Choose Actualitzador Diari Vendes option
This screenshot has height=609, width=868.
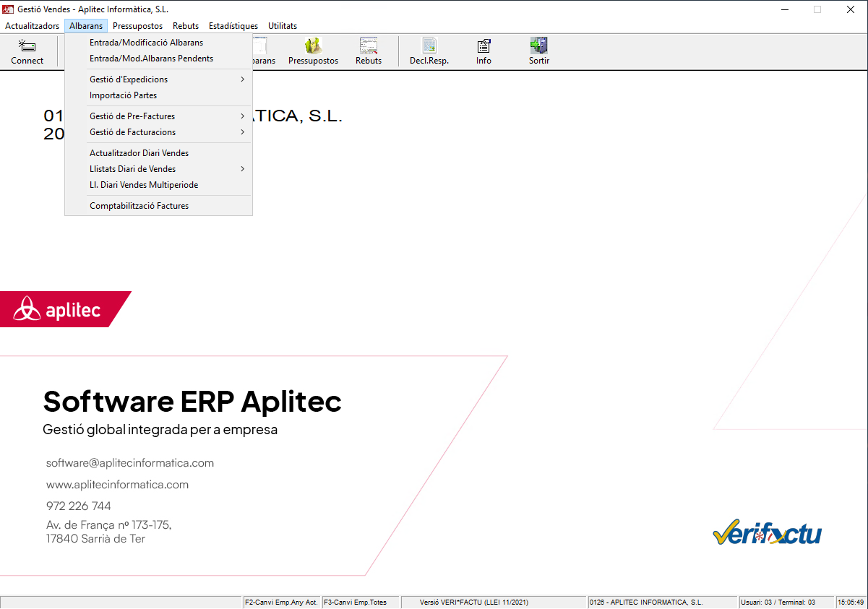[x=139, y=153]
